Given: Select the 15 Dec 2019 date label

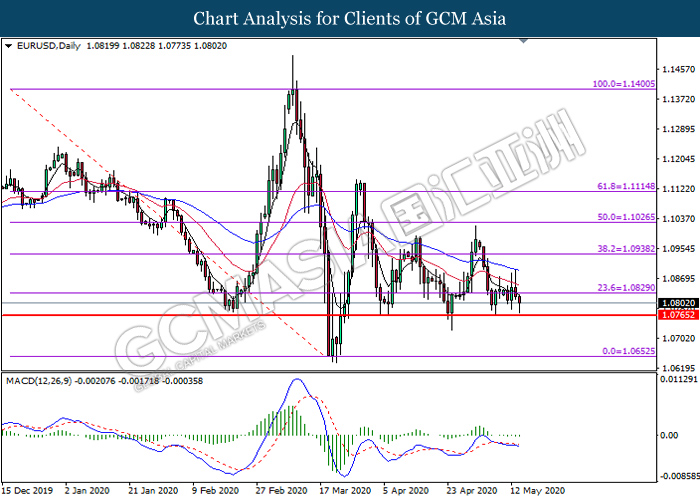Looking at the screenshot, I should (x=27, y=491).
